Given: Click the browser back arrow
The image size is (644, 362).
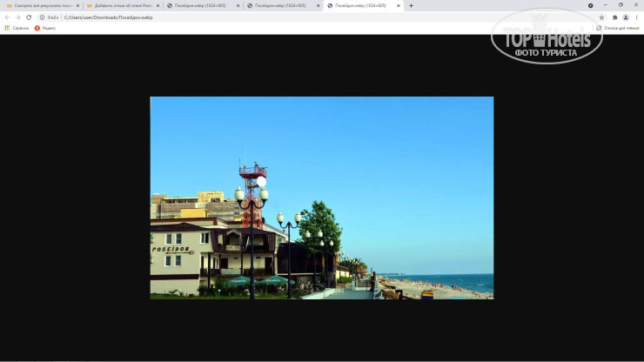Looking at the screenshot, I should 7,17.
